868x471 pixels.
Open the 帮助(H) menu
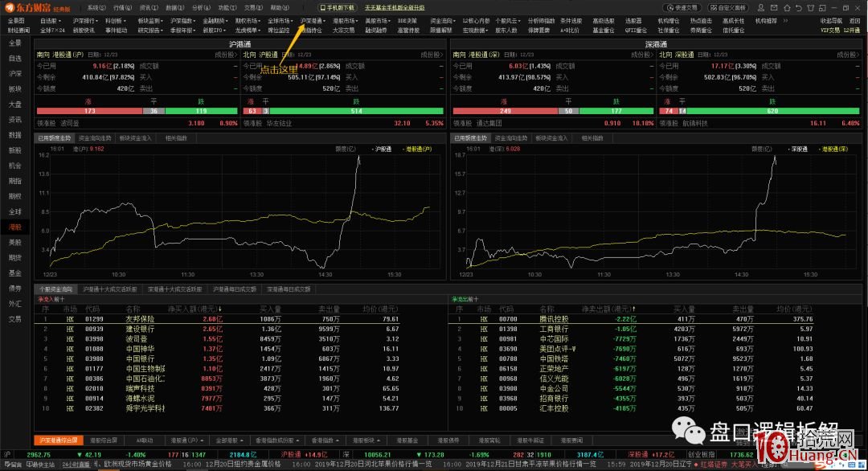(x=280, y=8)
